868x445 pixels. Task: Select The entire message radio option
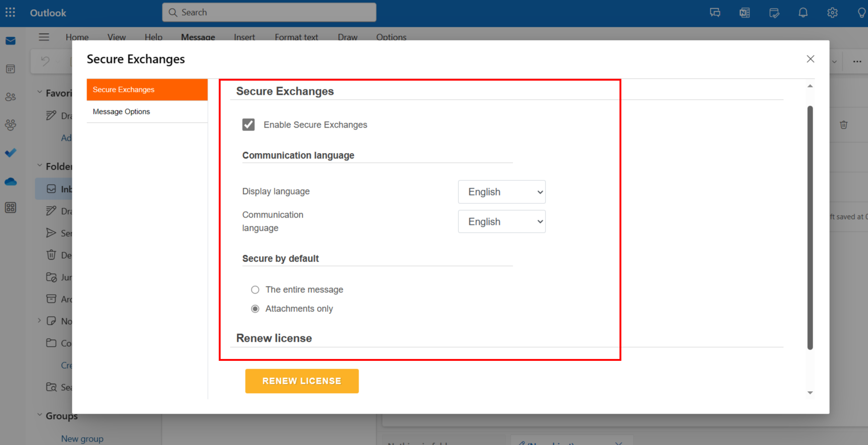[x=255, y=290]
